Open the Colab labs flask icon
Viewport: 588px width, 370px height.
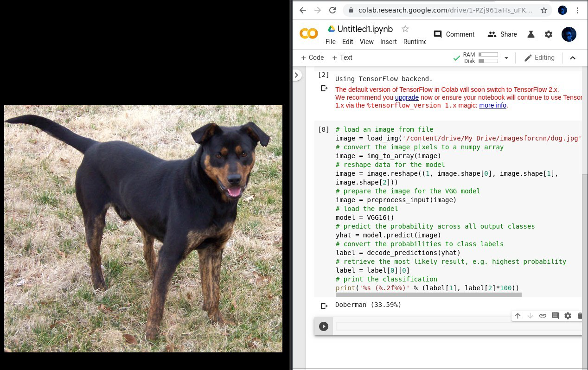(531, 34)
